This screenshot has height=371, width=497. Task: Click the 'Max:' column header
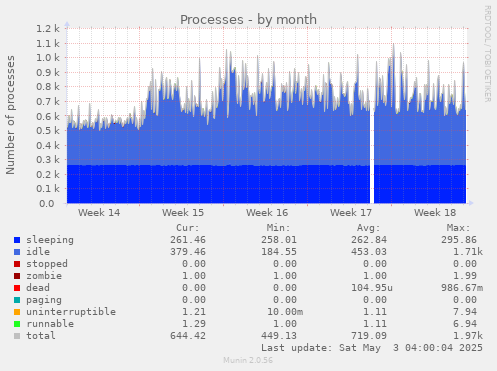click(x=459, y=228)
